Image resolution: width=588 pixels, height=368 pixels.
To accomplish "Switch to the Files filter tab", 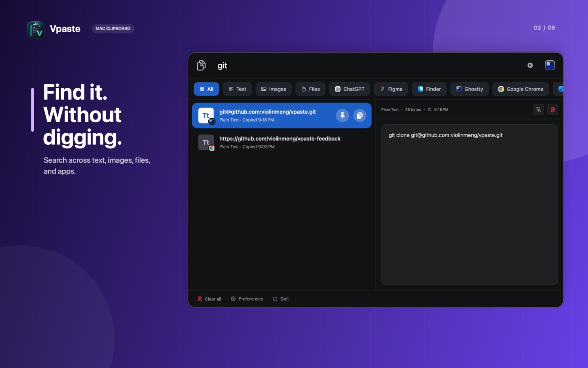I will 310,89.
